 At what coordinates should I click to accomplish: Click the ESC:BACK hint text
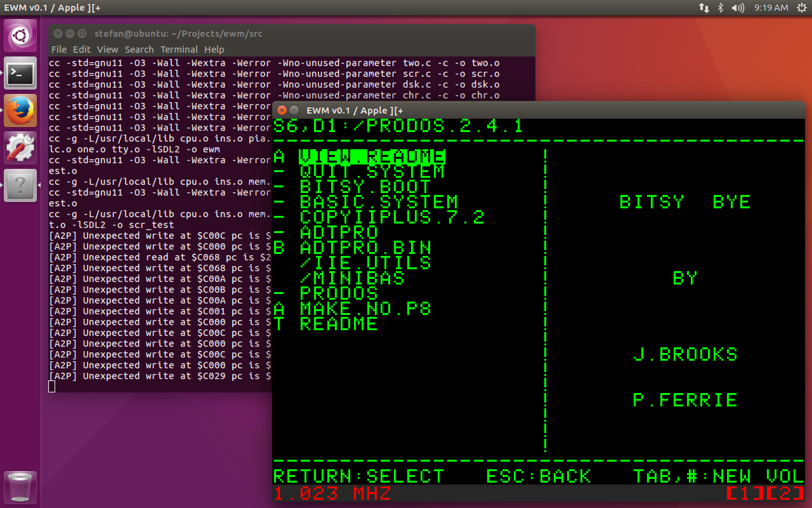(539, 476)
